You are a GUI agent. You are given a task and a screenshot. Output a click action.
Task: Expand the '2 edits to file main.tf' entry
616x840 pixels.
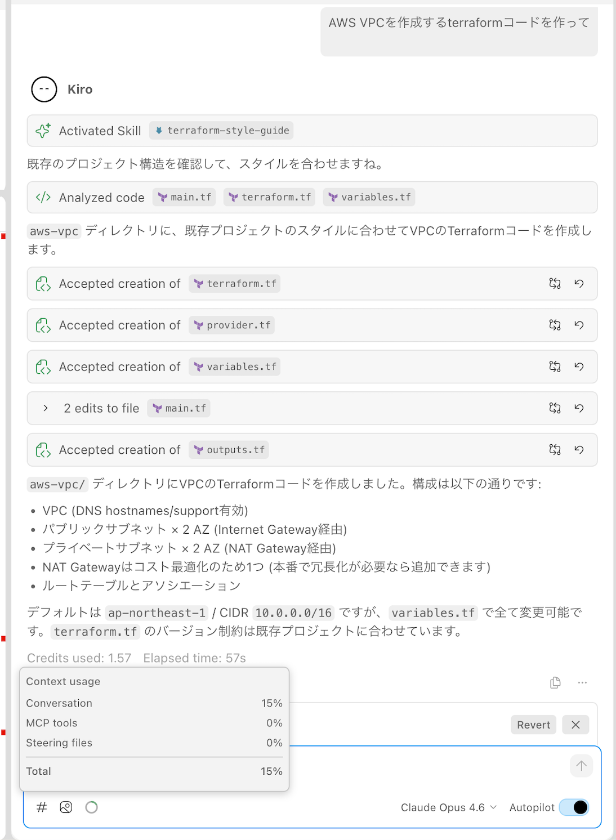pos(45,408)
